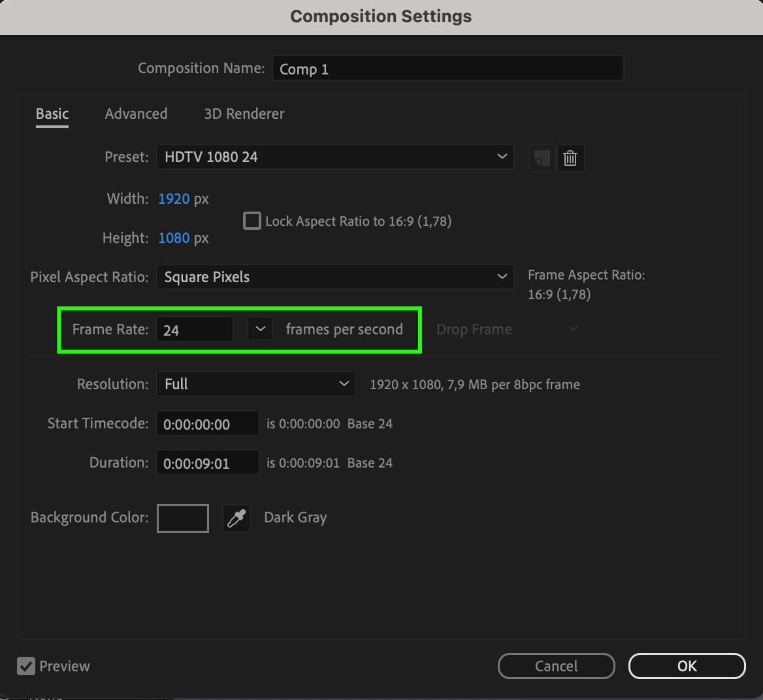Viewport: 763px width, 700px height.
Task: Switch to the Advanced tab
Action: pos(137,114)
